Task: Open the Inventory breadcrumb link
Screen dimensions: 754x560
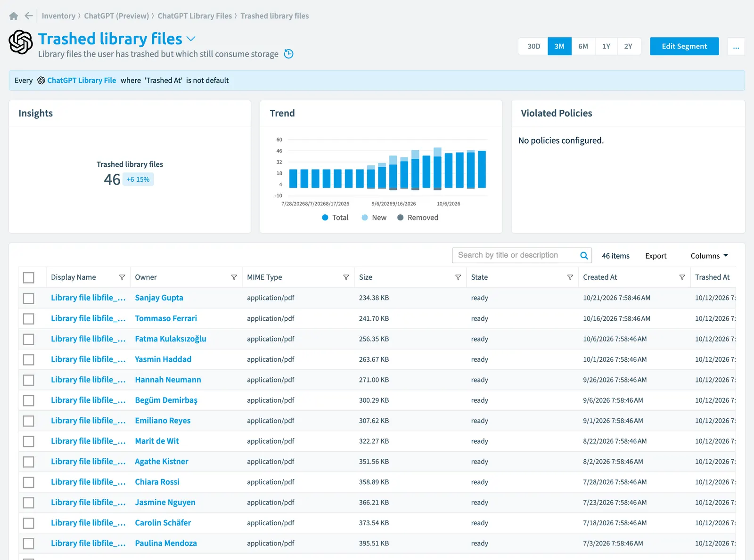Action: pyautogui.click(x=58, y=16)
